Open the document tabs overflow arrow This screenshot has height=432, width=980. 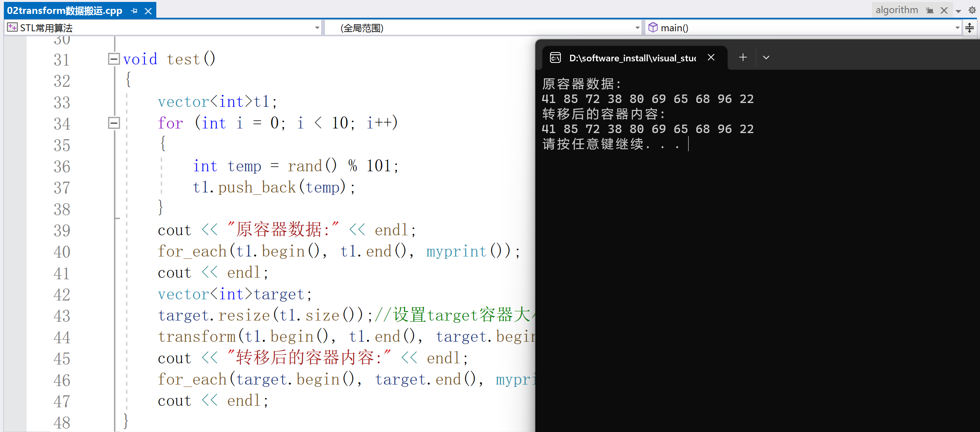coord(958,11)
